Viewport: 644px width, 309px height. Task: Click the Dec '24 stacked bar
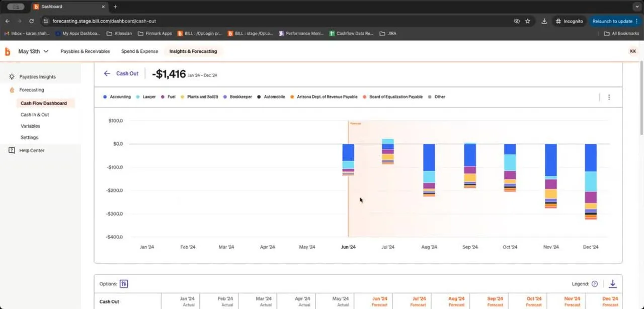pos(591,182)
